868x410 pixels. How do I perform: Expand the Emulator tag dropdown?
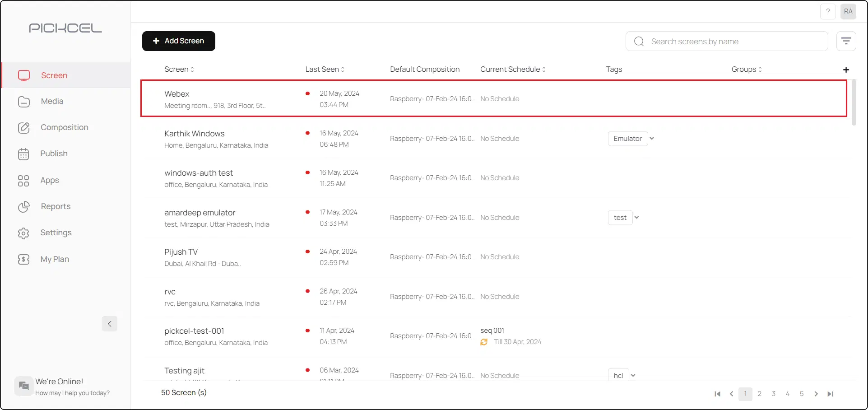pos(651,139)
